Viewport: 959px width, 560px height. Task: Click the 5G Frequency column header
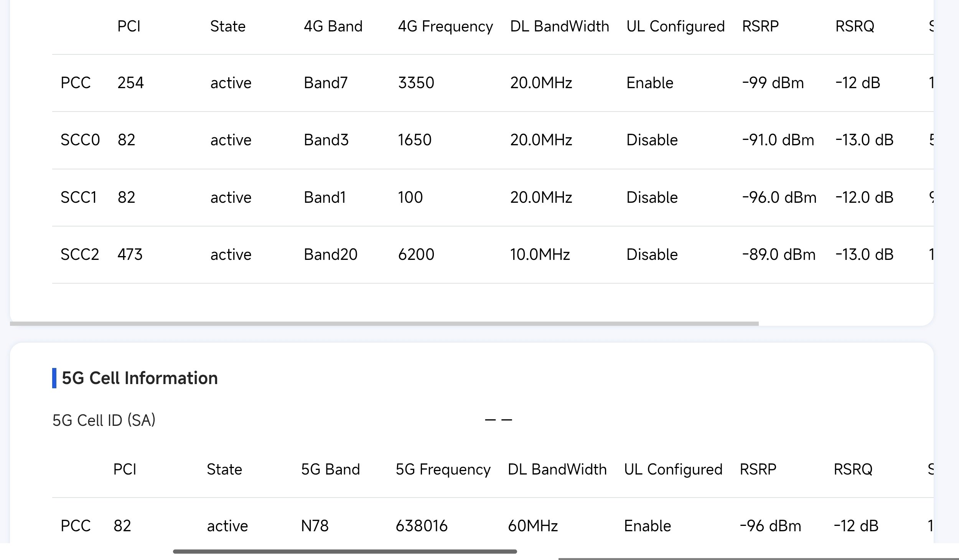(x=443, y=470)
